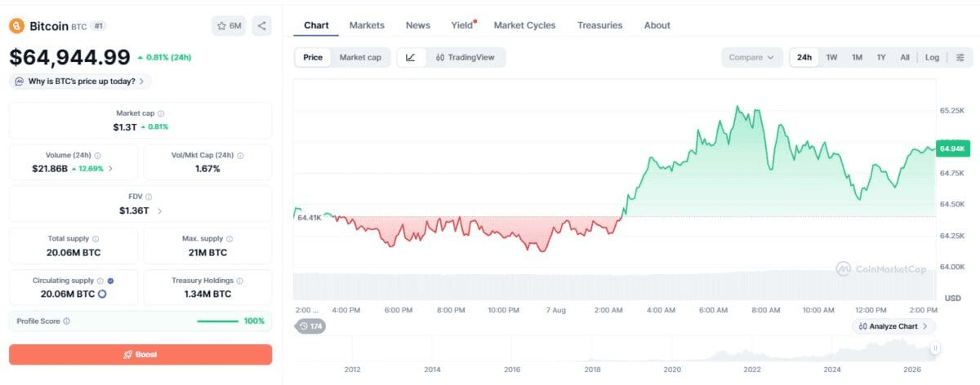Screen dimensions: 980x385
Task: Switch to TradingView chart
Action: (466, 57)
